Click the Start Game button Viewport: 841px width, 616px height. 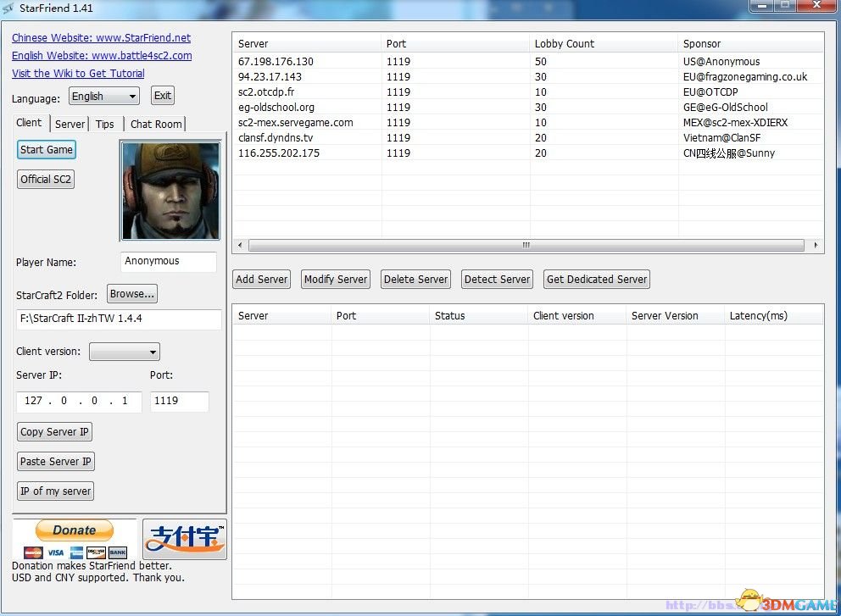(x=47, y=150)
